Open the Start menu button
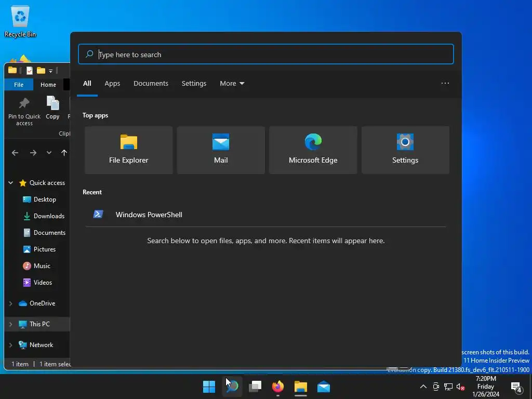This screenshot has height=399, width=532. 209,387
